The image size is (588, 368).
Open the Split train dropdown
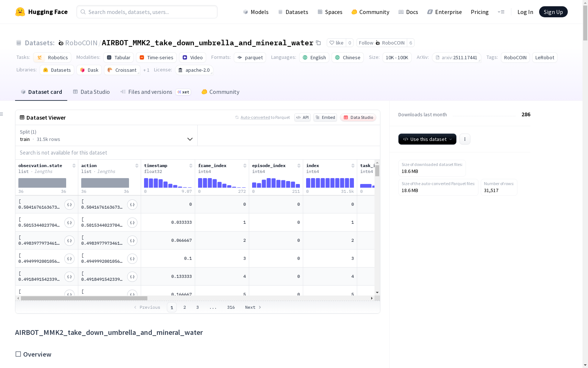point(106,135)
